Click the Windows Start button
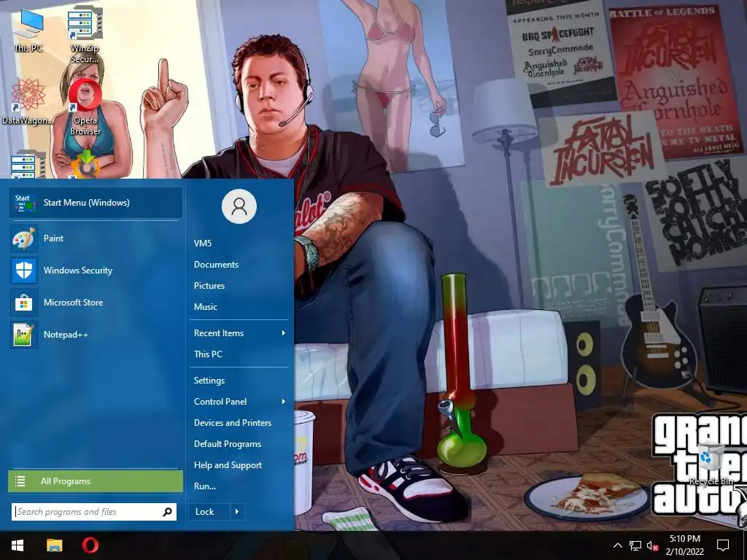 click(x=18, y=545)
